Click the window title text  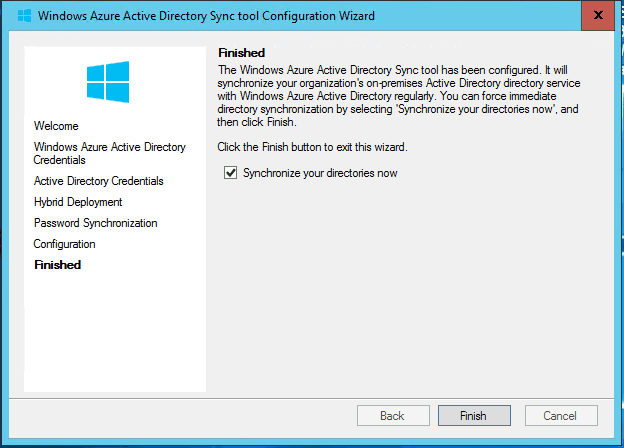click(206, 16)
